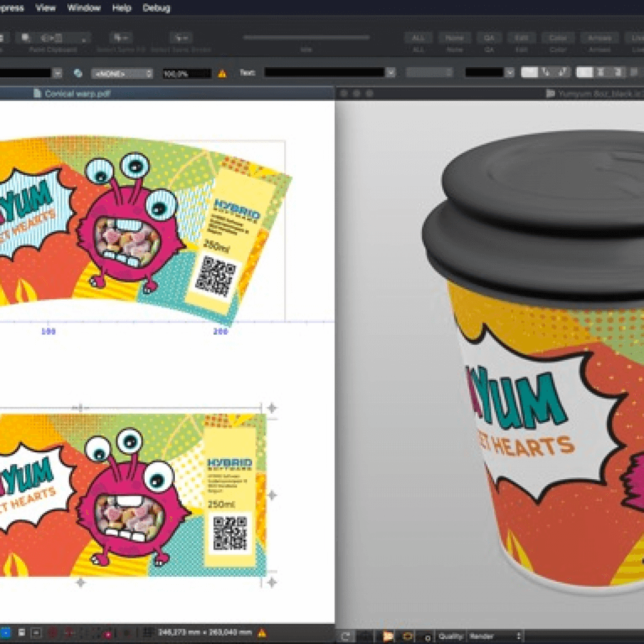
Task: Enable the Edit display mode
Action: coord(521,37)
